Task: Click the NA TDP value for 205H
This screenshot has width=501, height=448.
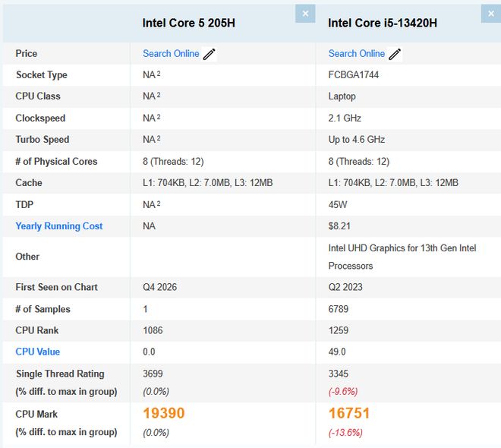Action: pos(152,205)
